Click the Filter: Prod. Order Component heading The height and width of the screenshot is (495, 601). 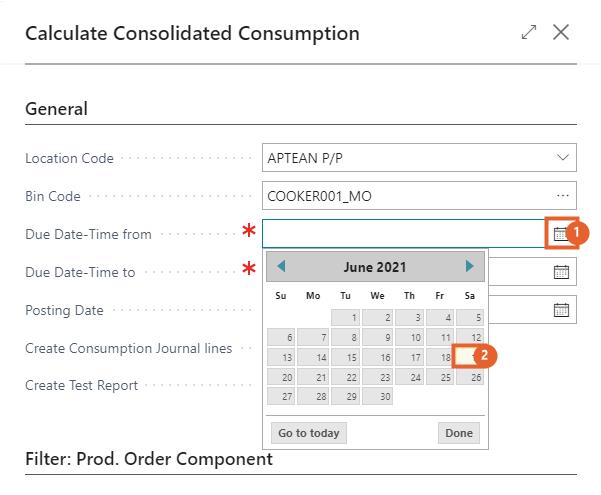(x=148, y=459)
